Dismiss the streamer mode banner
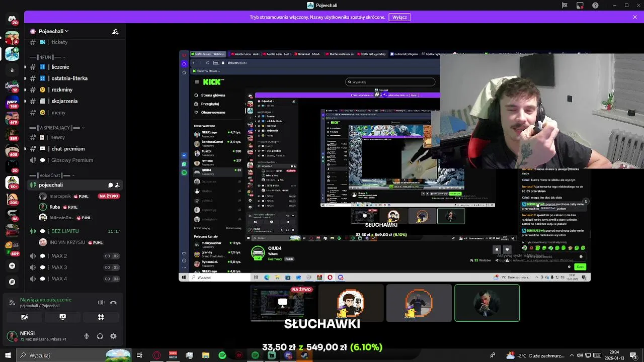The height and width of the screenshot is (362, 644). point(635,17)
